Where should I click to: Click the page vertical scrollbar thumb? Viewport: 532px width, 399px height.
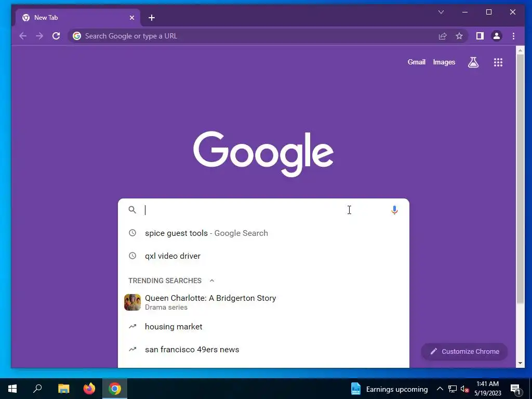[x=520, y=178]
